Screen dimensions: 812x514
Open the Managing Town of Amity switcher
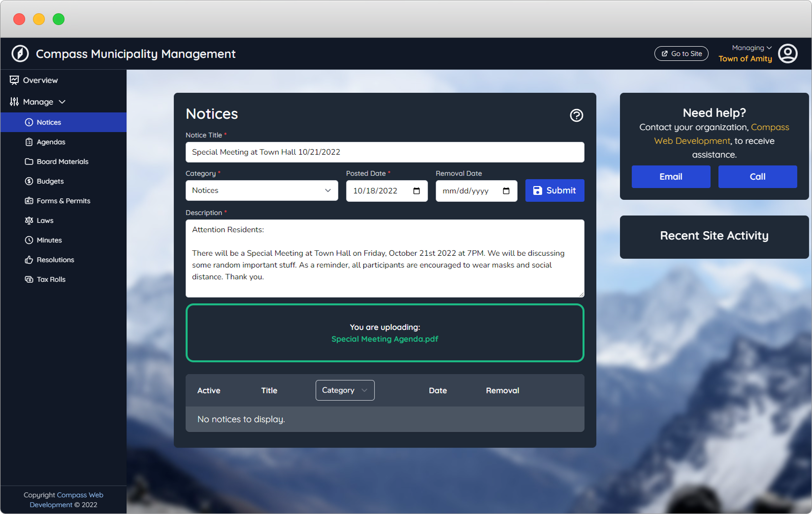click(x=745, y=54)
